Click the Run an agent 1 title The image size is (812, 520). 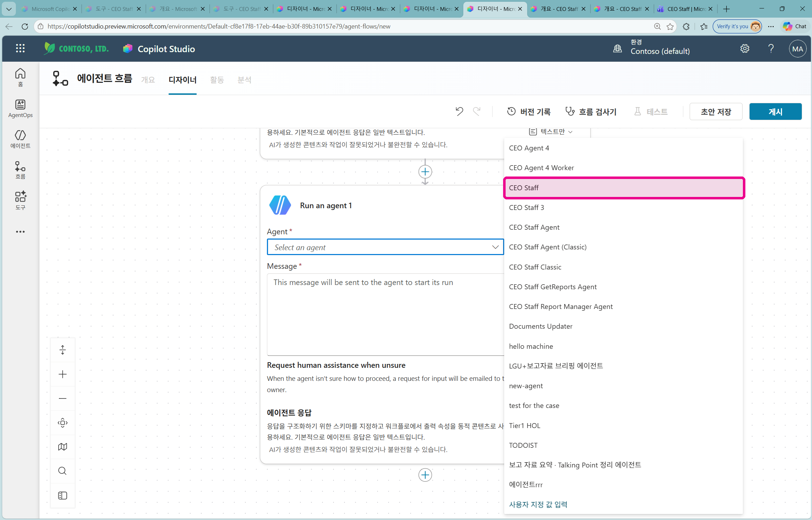pyautogui.click(x=326, y=206)
